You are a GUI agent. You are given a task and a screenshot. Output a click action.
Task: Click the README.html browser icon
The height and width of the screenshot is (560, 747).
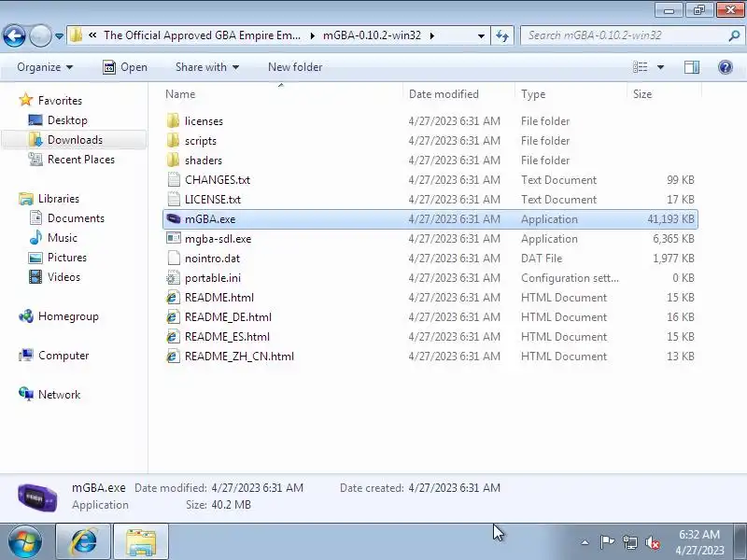(174, 297)
